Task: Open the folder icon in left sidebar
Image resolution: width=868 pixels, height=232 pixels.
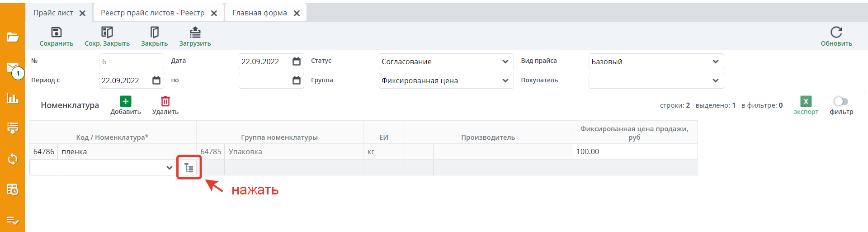Action: click(x=13, y=37)
